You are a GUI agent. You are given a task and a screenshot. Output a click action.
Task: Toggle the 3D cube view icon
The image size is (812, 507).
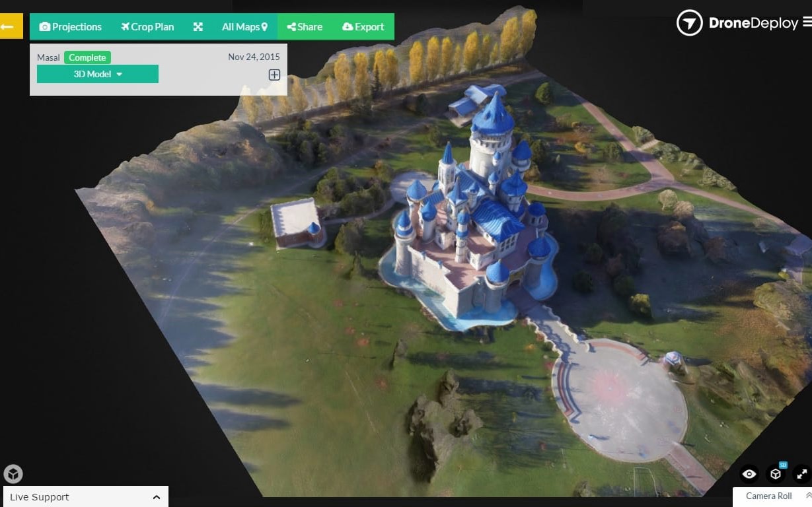click(x=776, y=473)
